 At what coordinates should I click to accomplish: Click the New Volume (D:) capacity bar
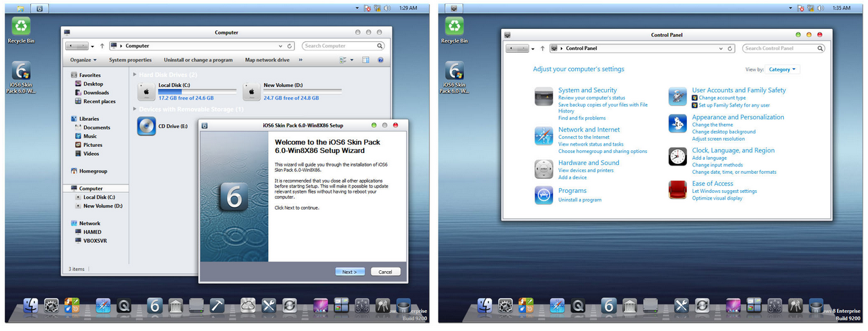point(302,92)
